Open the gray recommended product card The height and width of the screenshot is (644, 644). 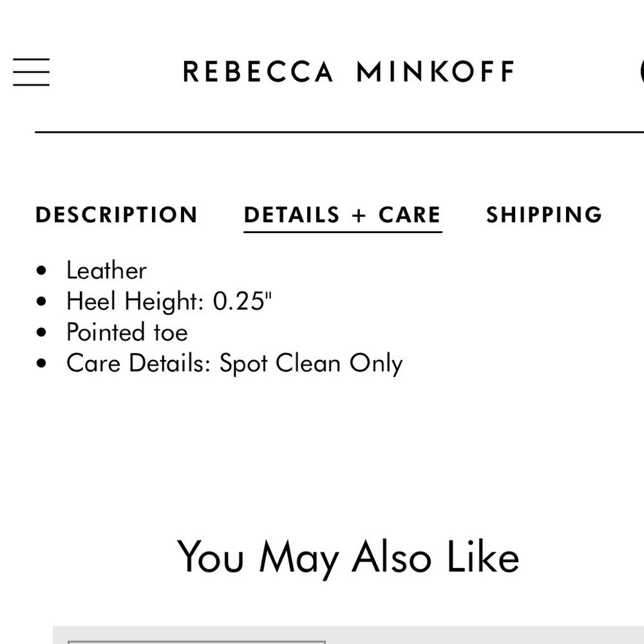pyautogui.click(x=483, y=635)
